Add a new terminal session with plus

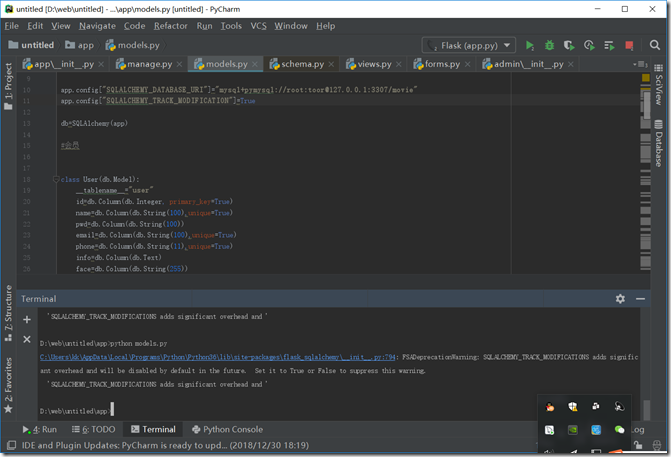[x=27, y=320]
